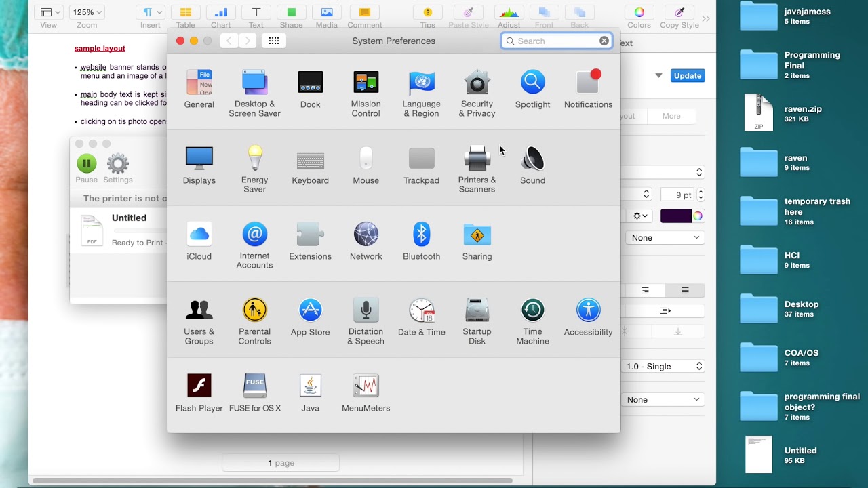
Task: Open Desktop & Screen Saver preferences
Action: [x=255, y=92]
